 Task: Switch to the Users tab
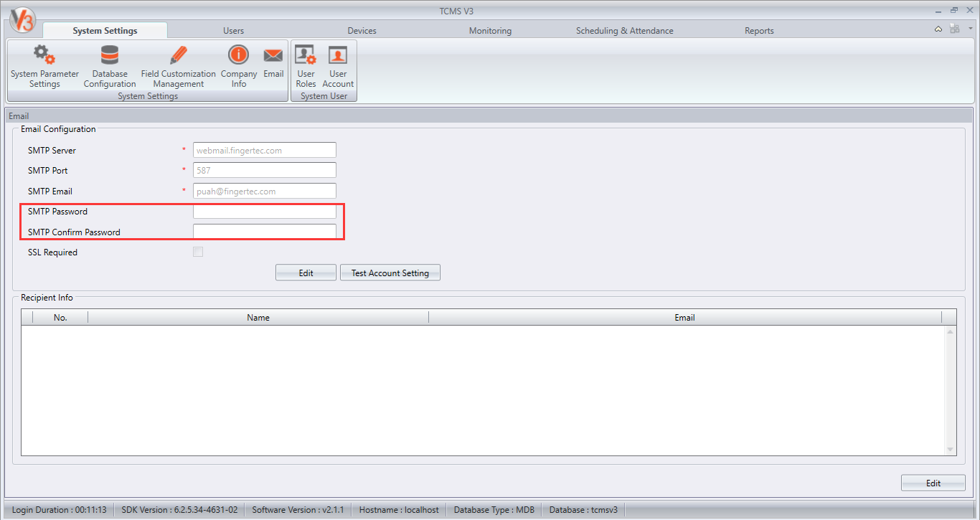click(233, 31)
